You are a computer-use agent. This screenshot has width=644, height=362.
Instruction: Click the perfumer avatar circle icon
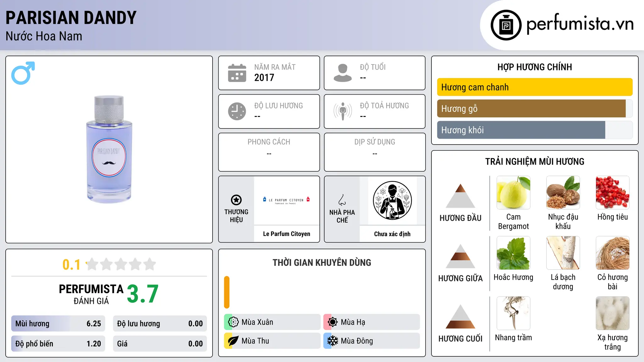(x=392, y=200)
